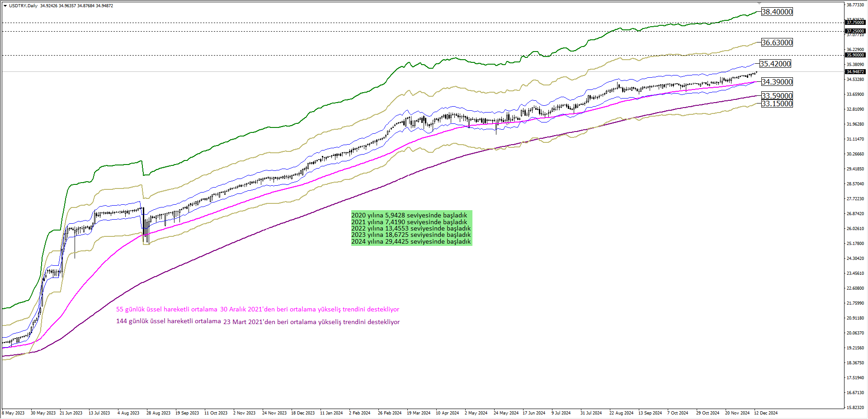Click the 2 May 2024 date label
868x419 pixels.
click(x=476, y=413)
